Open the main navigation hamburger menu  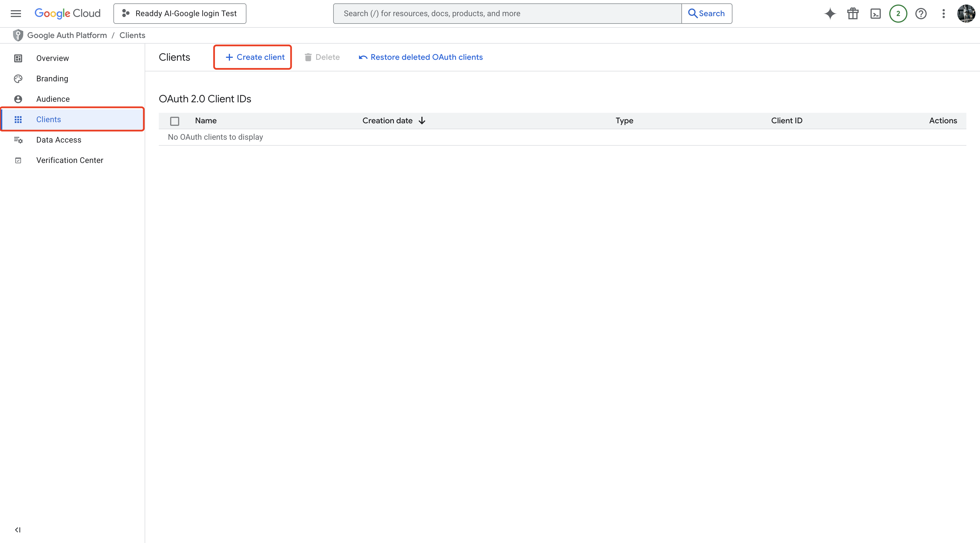[x=16, y=14]
